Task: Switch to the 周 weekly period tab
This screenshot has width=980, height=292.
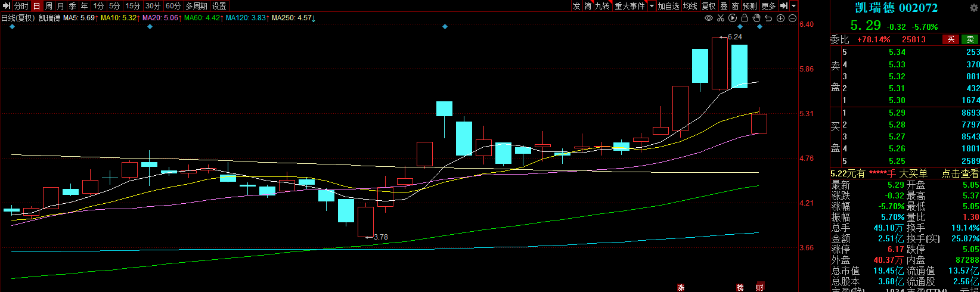Action: coord(49,6)
